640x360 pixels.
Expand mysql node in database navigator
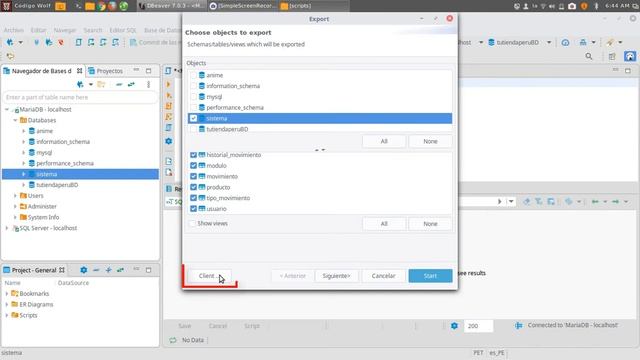pyautogui.click(x=24, y=153)
